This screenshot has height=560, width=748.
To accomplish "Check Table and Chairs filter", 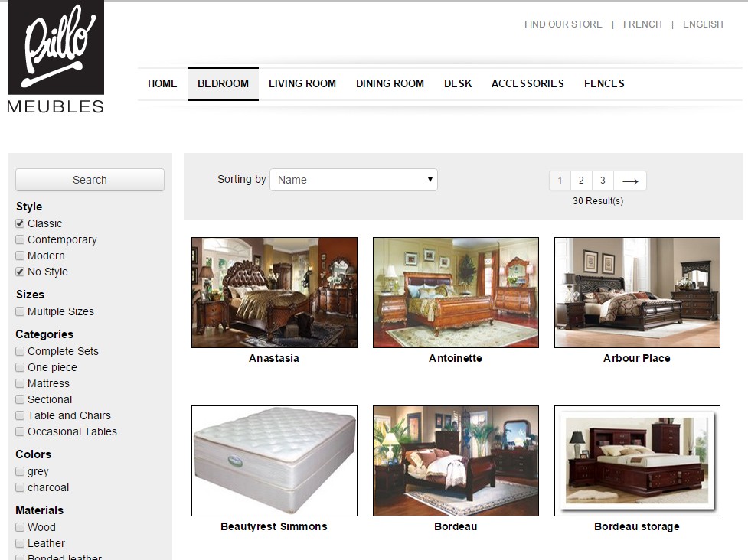I will tap(20, 415).
